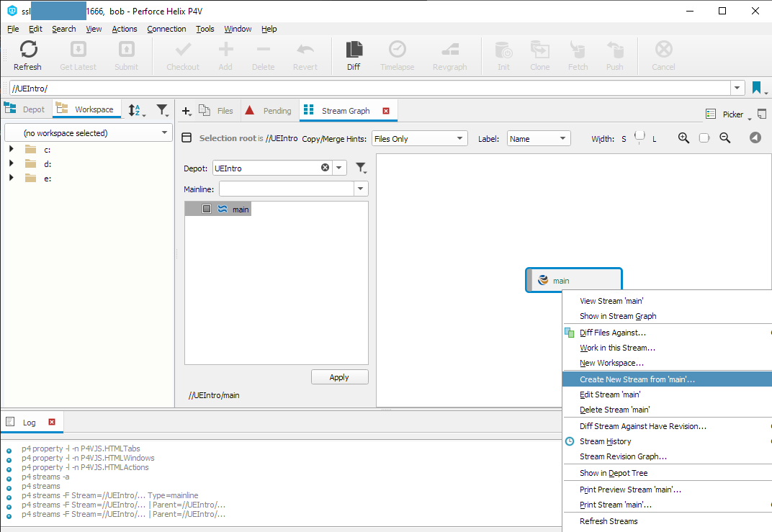Open the address bar dropdown arrow
772x532 pixels.
pyautogui.click(x=737, y=88)
